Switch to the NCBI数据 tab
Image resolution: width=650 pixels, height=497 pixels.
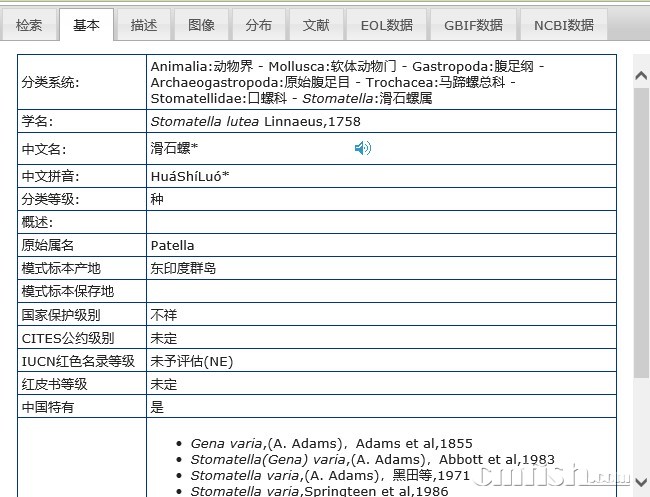pos(563,26)
